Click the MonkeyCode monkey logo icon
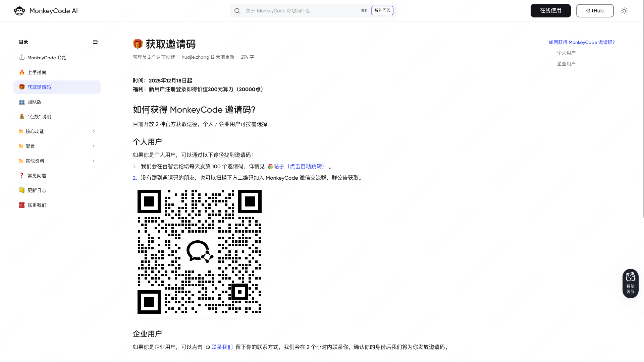The width and height of the screenshot is (644, 362). click(19, 11)
